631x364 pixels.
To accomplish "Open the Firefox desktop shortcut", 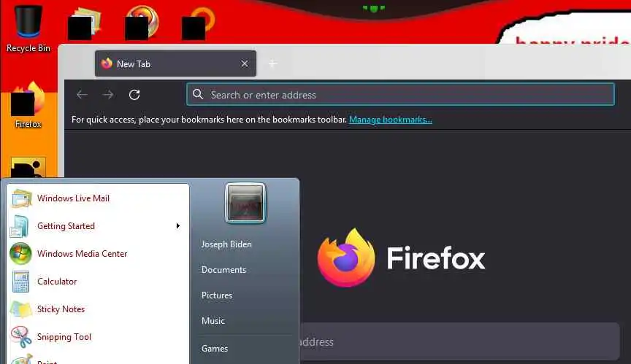I will tap(28, 104).
